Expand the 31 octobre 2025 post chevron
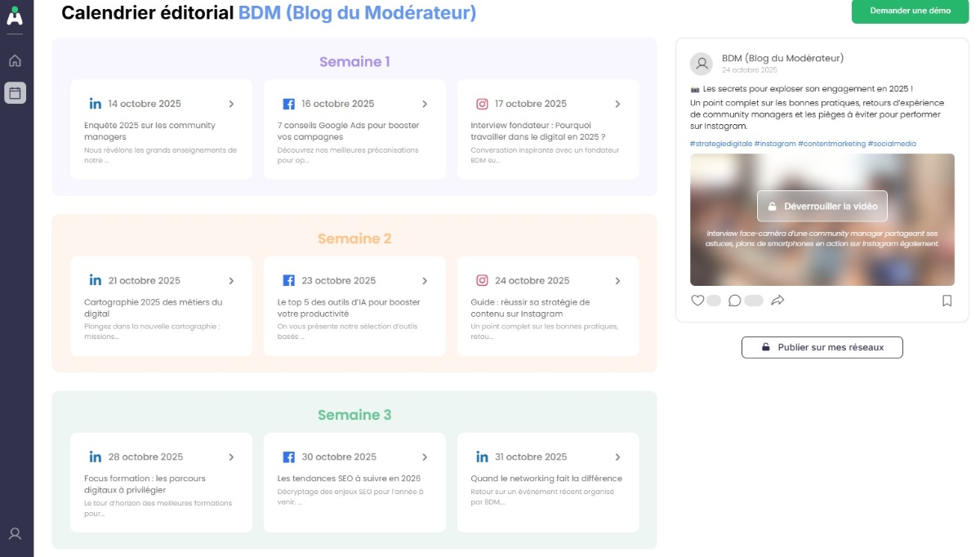This screenshot has width=980, height=557. [x=617, y=457]
